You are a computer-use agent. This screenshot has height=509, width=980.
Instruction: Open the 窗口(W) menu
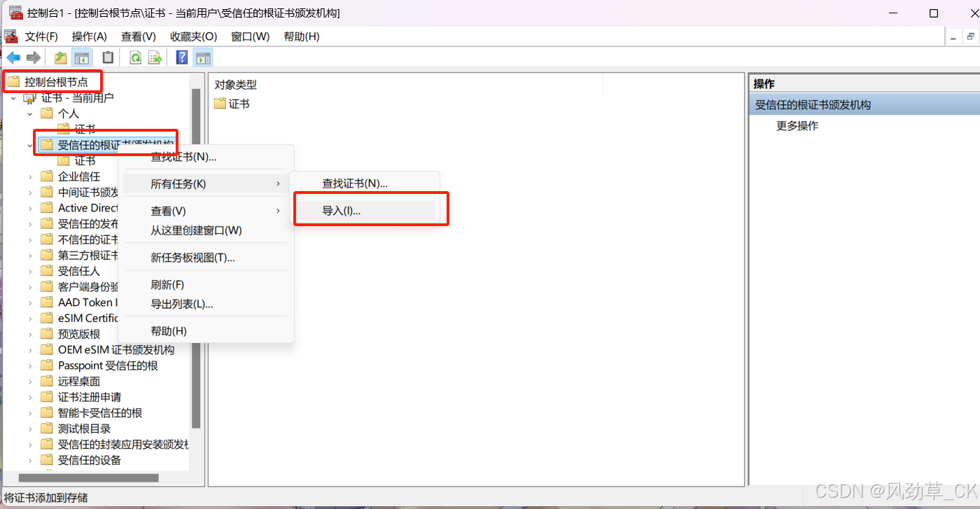click(251, 36)
